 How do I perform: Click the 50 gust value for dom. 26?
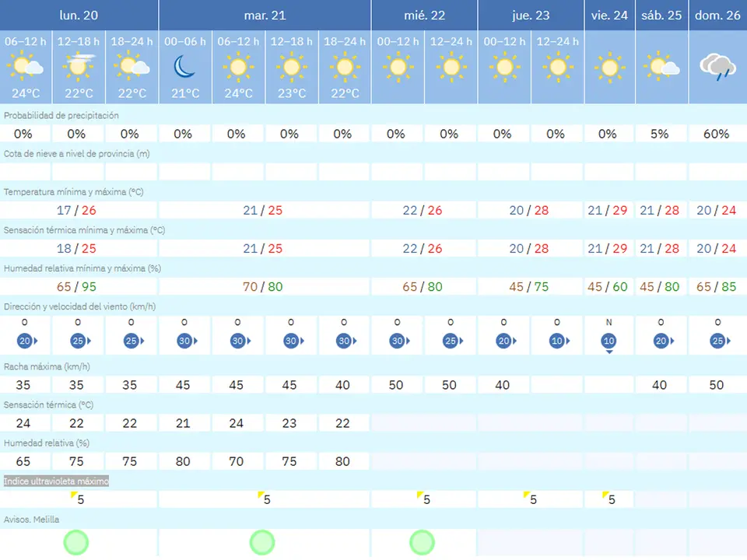pyautogui.click(x=716, y=385)
